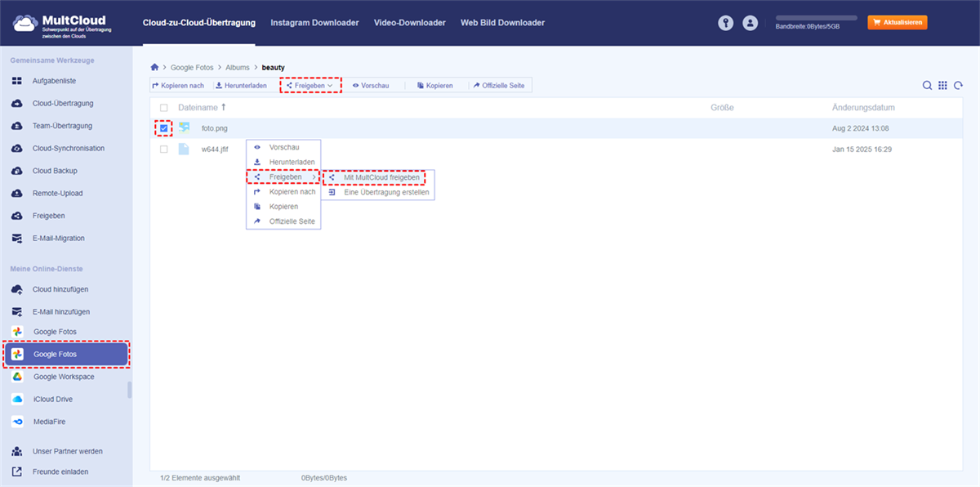Select the highlighted Google Fotos account

[x=65, y=354]
